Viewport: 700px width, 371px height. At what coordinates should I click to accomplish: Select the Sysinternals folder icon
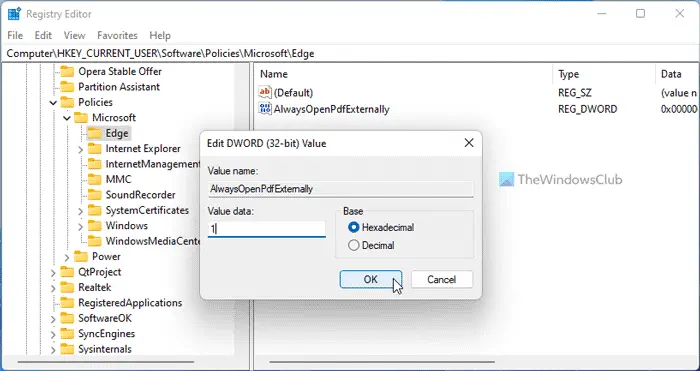pos(67,349)
